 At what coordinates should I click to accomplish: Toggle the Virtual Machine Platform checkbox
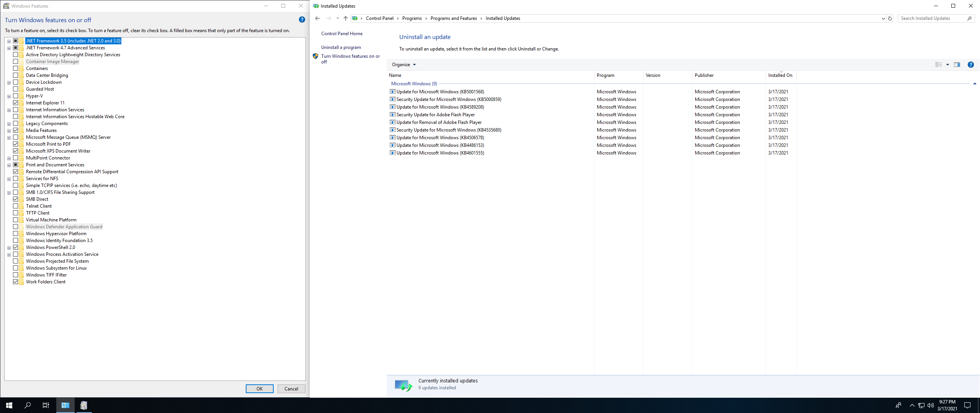(16, 220)
